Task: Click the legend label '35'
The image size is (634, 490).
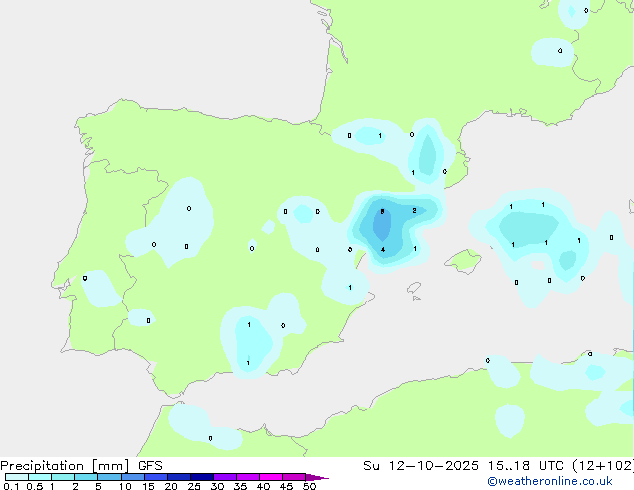Action: [x=240, y=486]
